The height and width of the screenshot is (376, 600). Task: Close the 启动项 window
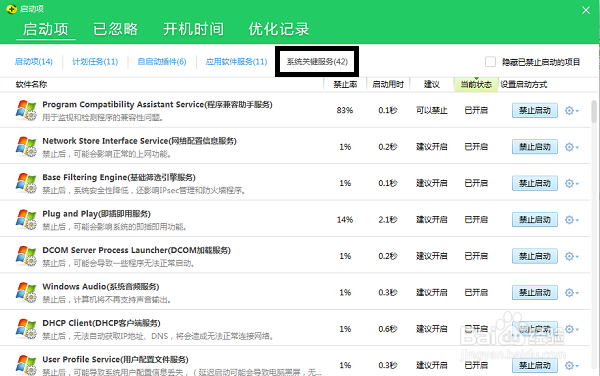[x=586, y=10]
